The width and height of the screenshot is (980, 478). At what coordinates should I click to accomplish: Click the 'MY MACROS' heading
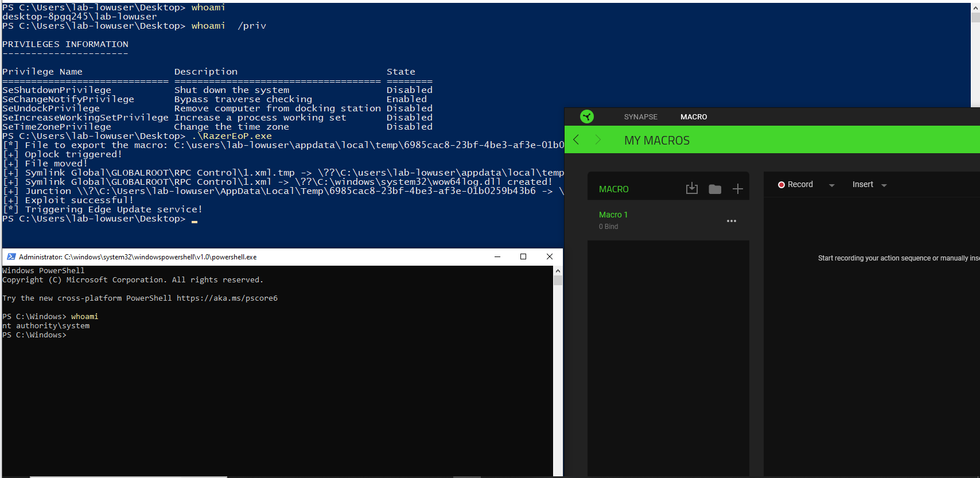(657, 141)
